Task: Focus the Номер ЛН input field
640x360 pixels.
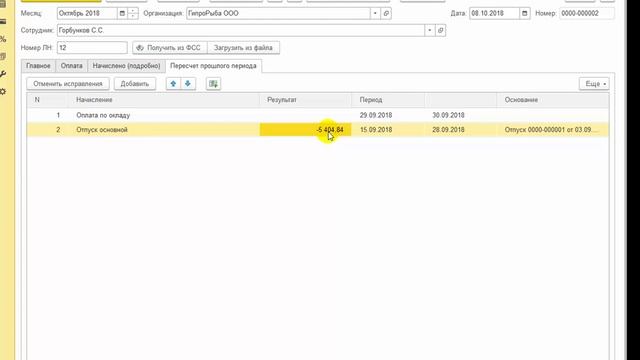Action: pyautogui.click(x=92, y=48)
